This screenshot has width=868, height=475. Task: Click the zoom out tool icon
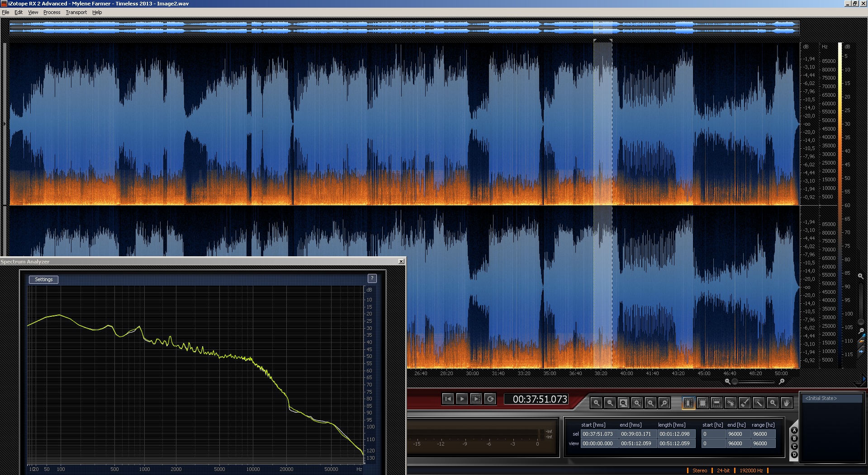[610, 403]
